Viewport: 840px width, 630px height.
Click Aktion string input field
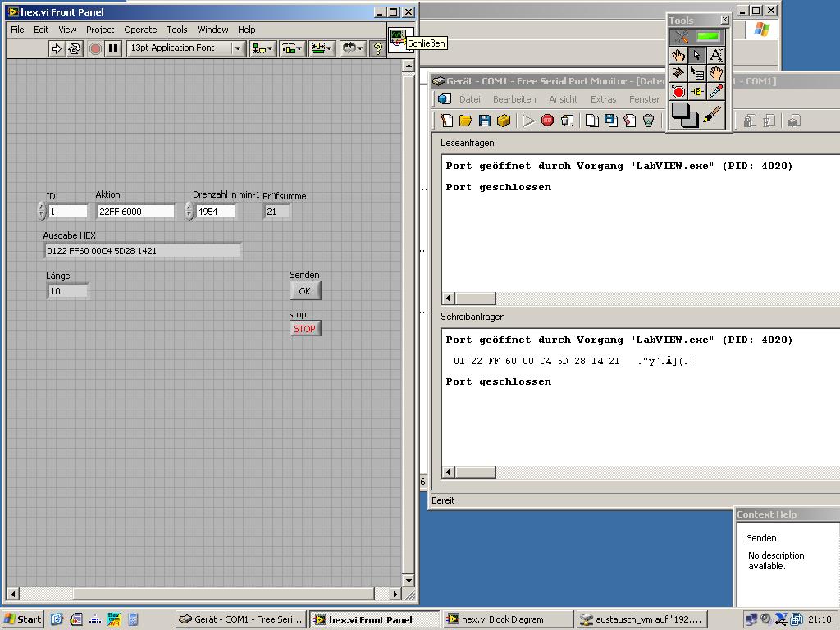point(135,212)
